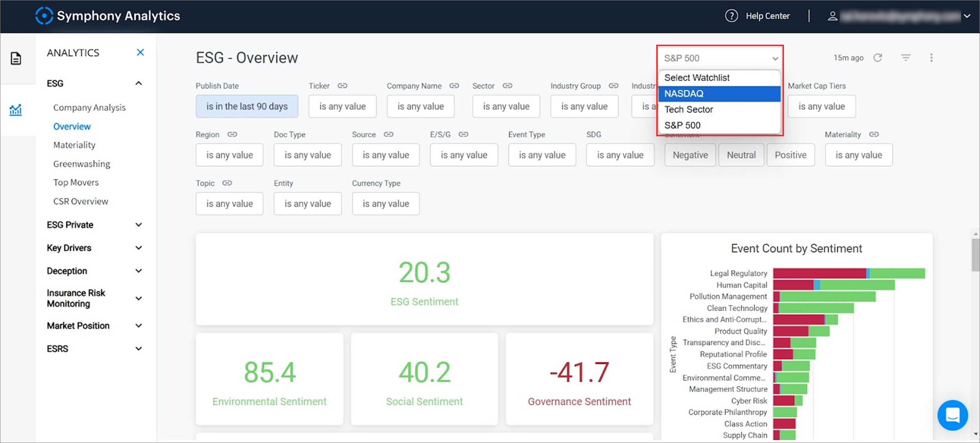This screenshot has width=980, height=443.
Task: Open Greenwashing page
Action: 82,164
